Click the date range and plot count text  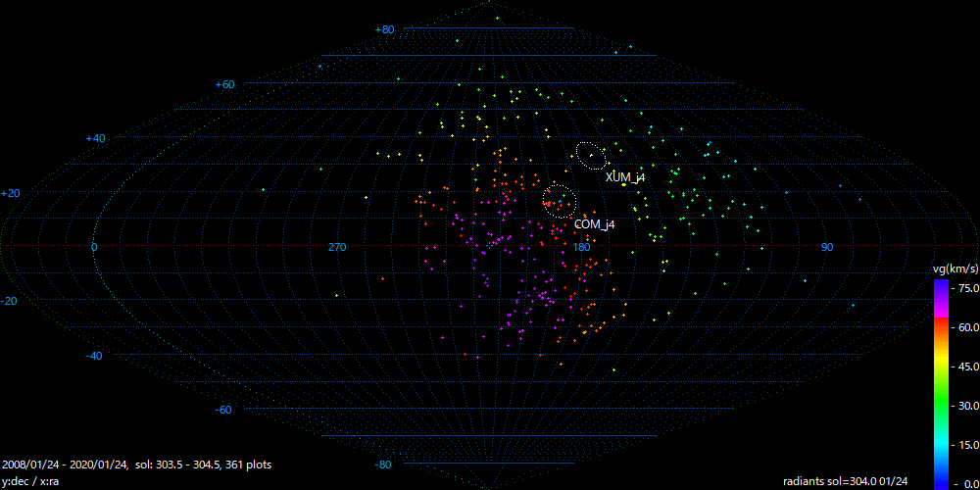click(137, 464)
